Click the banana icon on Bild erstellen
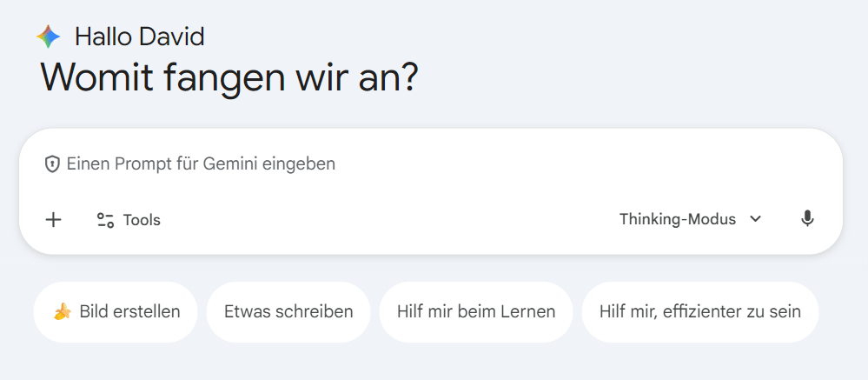Viewport: 868px width, 380px height. click(x=62, y=311)
